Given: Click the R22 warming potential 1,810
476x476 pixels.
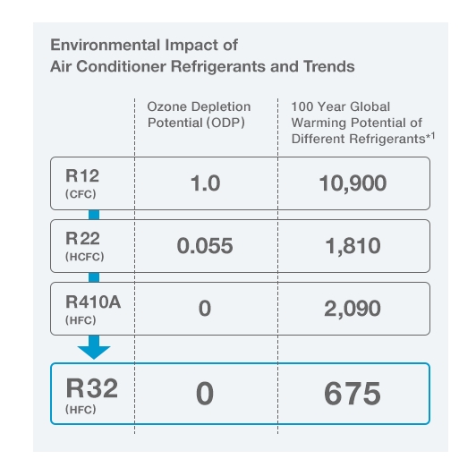Looking at the screenshot, I should [353, 246].
